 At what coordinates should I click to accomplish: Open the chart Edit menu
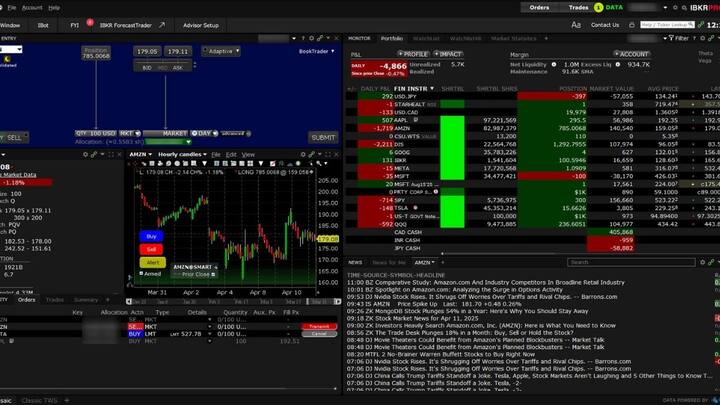[x=231, y=155]
